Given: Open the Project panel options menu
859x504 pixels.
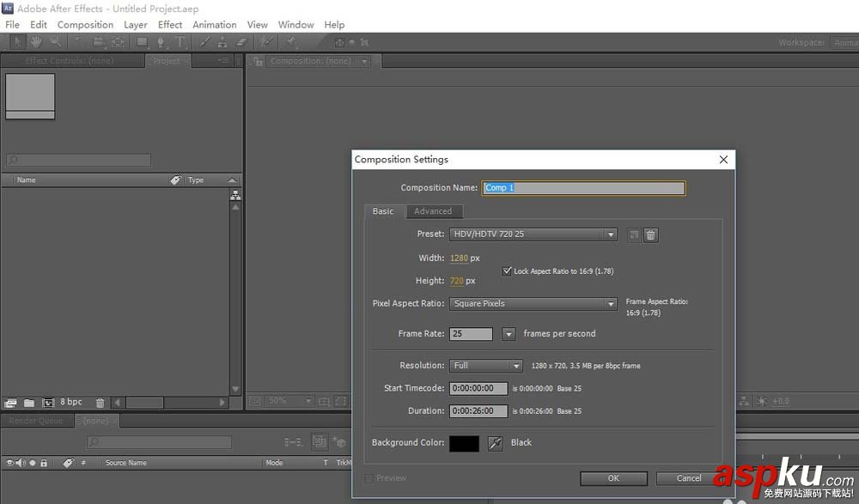Looking at the screenshot, I should (x=223, y=60).
